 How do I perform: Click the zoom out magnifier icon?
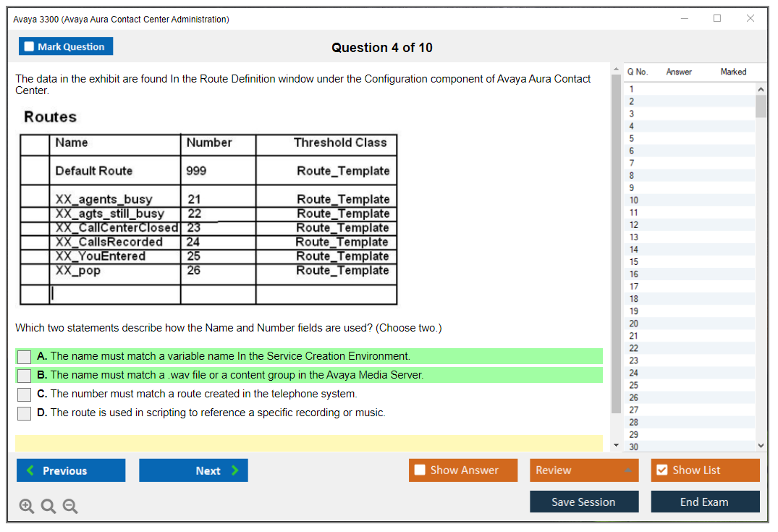click(x=70, y=507)
